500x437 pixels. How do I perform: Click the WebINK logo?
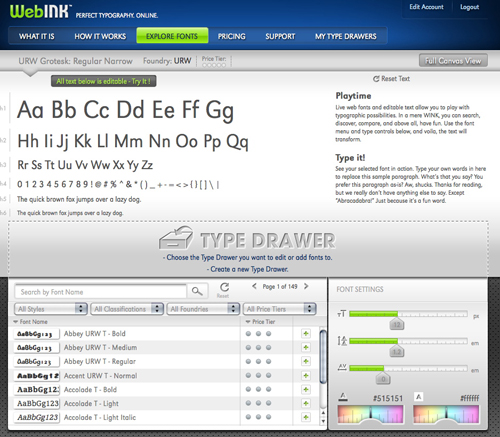click(x=40, y=12)
